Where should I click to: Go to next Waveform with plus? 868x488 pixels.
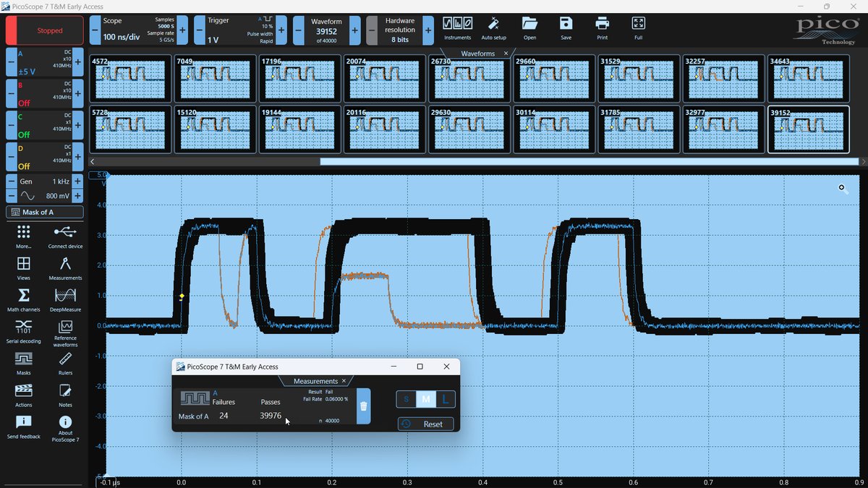point(354,30)
